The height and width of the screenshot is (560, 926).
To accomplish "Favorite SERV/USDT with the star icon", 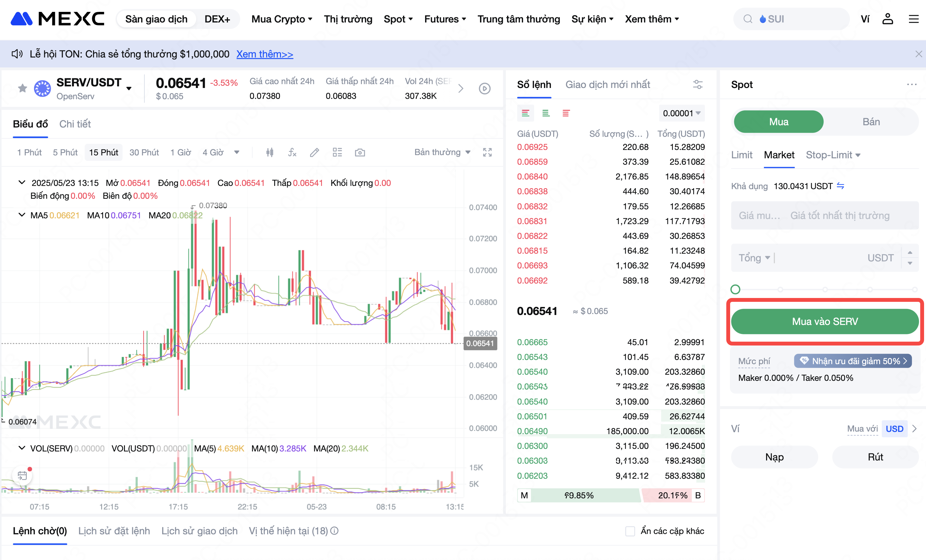I will coord(22,88).
